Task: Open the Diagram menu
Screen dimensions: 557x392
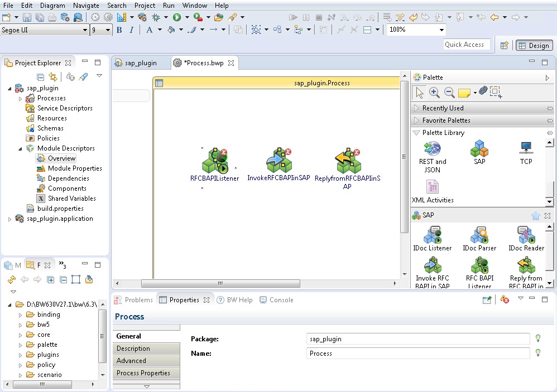Action: (x=52, y=5)
